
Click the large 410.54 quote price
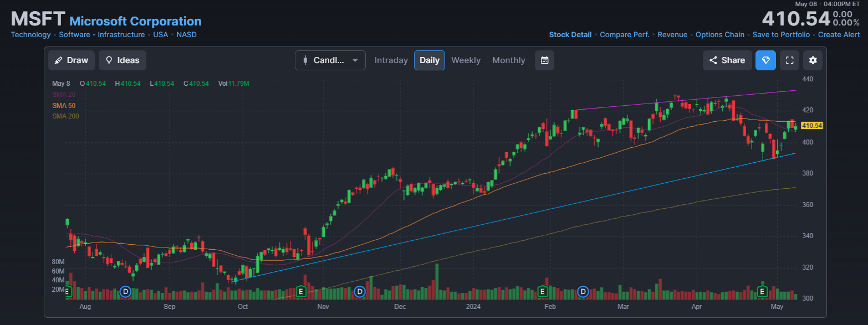(796, 18)
